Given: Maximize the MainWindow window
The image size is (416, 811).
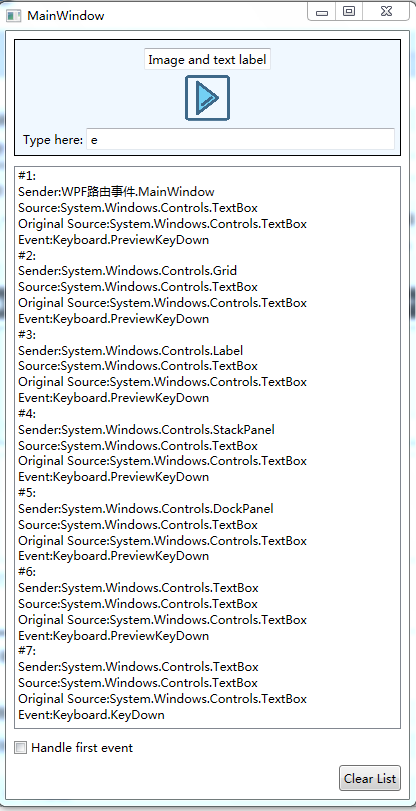Looking at the screenshot, I should 349,12.
